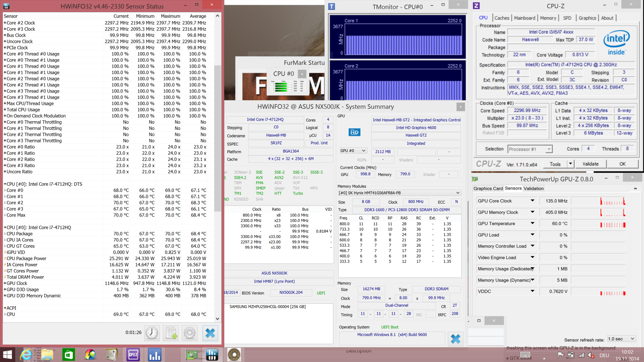The width and height of the screenshot is (644, 362).
Task: Click the muted speaker tray icon
Action: (x=591, y=355)
